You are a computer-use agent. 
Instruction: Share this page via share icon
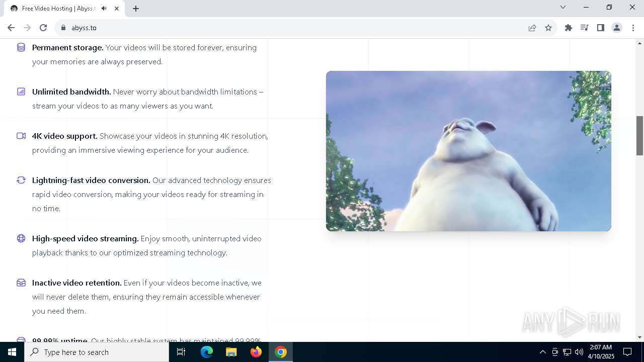pyautogui.click(x=532, y=28)
